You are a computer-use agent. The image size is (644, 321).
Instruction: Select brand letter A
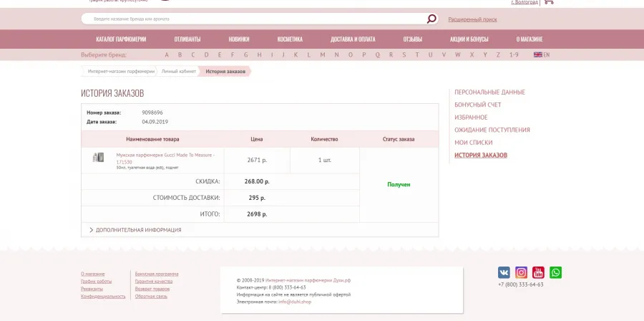(x=167, y=54)
